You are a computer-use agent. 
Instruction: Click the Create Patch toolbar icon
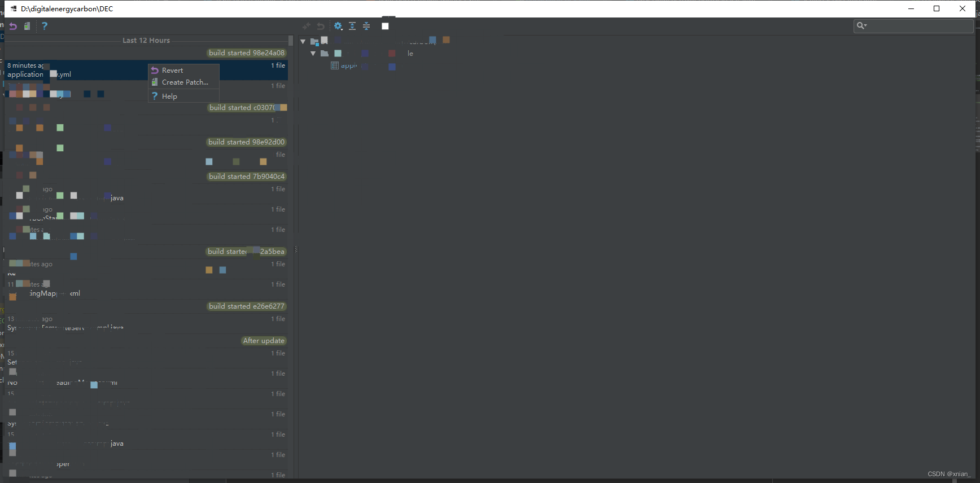point(27,26)
